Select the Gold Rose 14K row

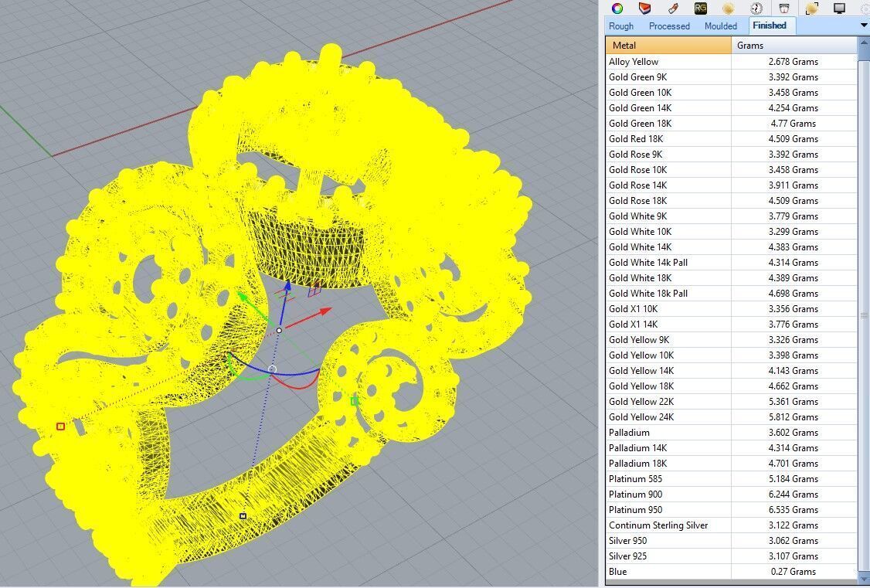pyautogui.click(x=731, y=185)
